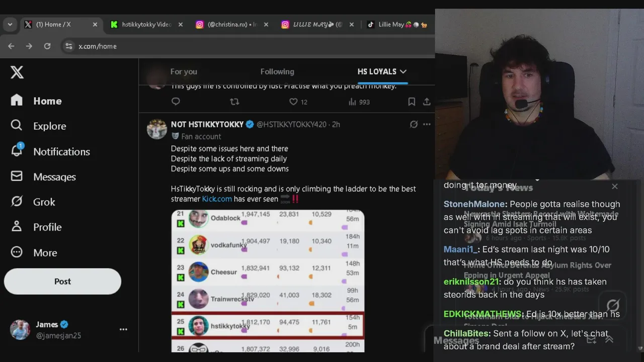Open the Kick.com link in tweet
Screen dimensions: 644x362
point(217,199)
